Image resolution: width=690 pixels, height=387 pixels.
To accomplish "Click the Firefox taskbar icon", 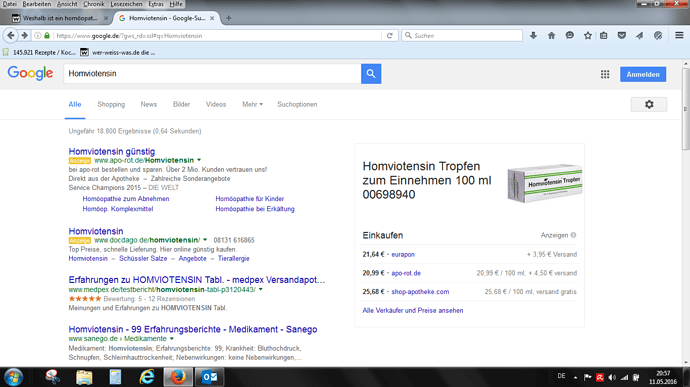I will [178, 377].
